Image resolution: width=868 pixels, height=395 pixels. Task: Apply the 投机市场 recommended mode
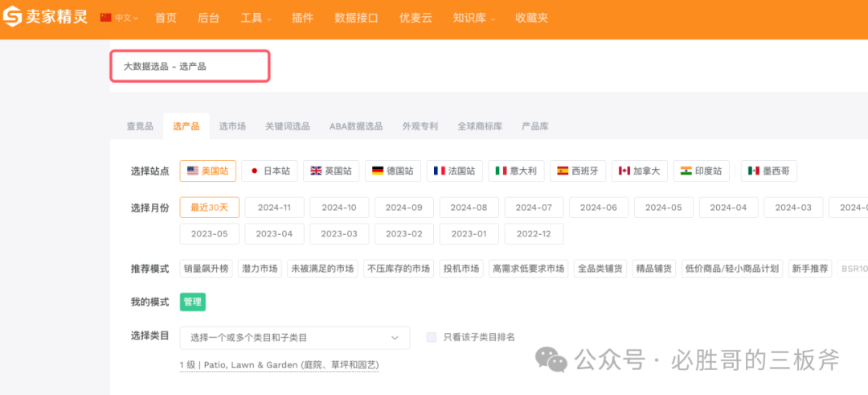(x=461, y=269)
